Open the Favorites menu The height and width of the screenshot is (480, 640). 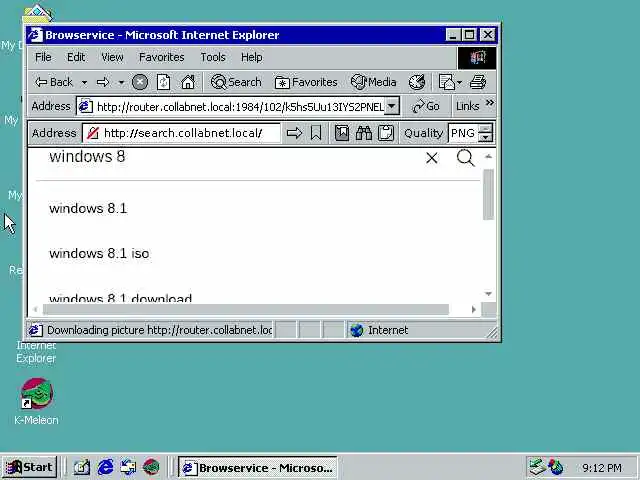162,57
